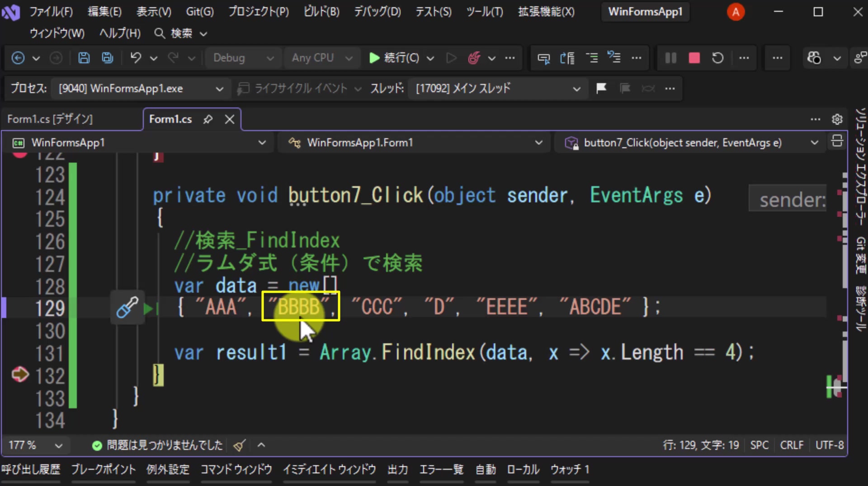Pause the debugging session
Image resolution: width=868 pixels, height=486 pixels.
(x=671, y=58)
